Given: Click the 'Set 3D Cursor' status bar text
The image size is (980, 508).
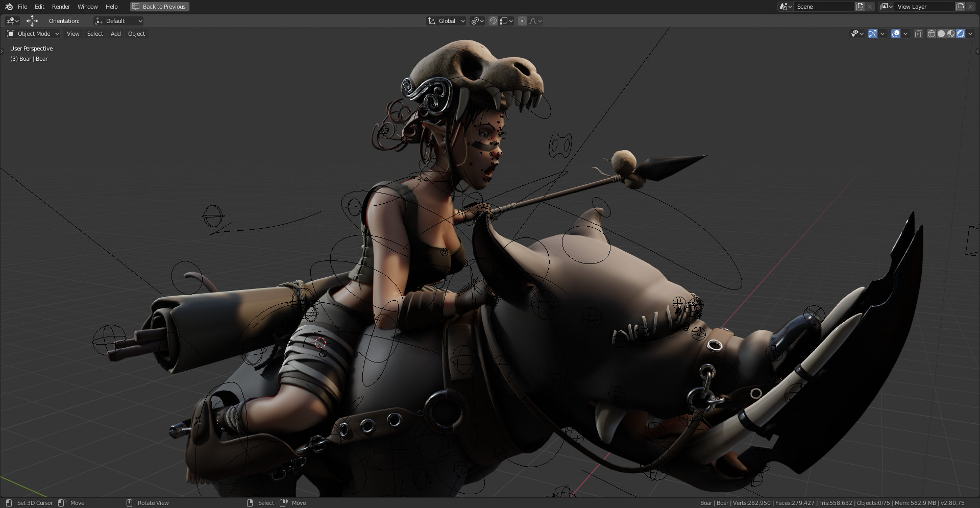Looking at the screenshot, I should point(35,503).
